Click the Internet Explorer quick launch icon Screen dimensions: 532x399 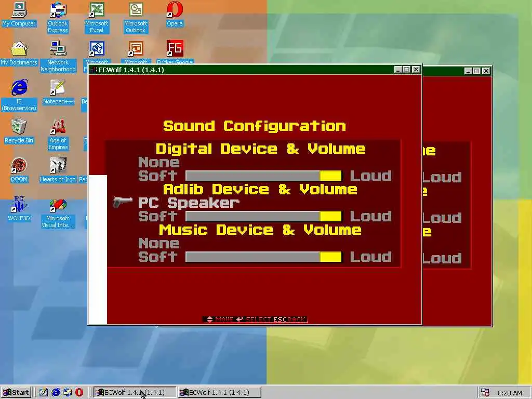pos(56,392)
